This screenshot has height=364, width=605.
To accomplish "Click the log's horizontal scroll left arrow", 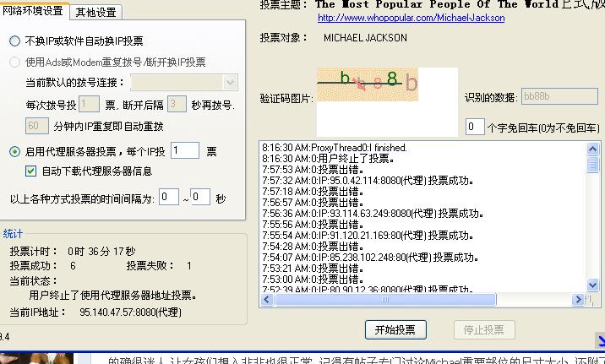I will pyautogui.click(x=267, y=299).
